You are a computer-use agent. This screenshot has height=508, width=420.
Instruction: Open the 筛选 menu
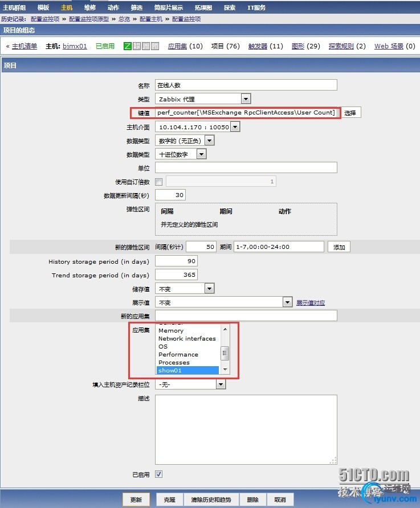(x=136, y=7)
